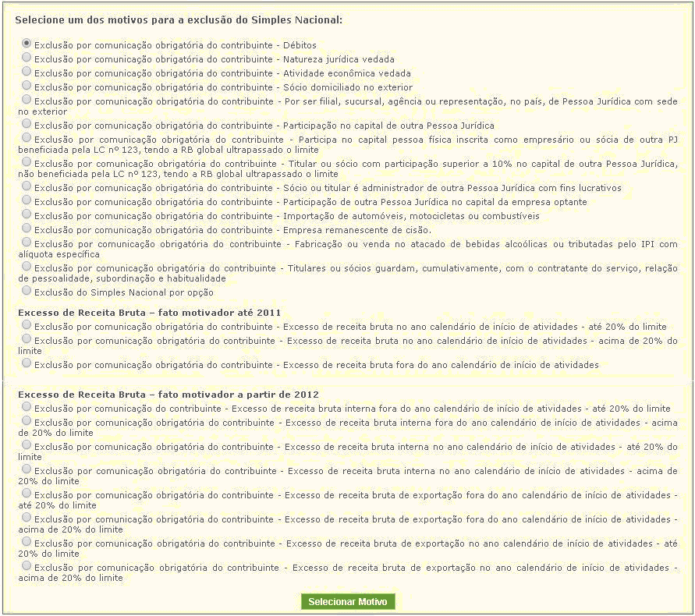Viewport: 695px width, 616px height.
Task: Choose radio 'receita bruta interna no ano calendário - até 20%'
Action: (27, 444)
